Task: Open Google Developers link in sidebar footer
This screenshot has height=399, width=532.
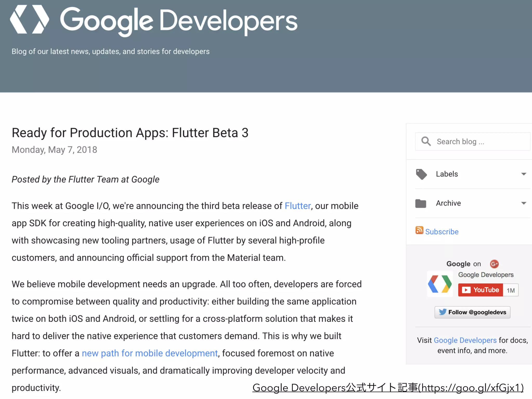Action: 465,340
